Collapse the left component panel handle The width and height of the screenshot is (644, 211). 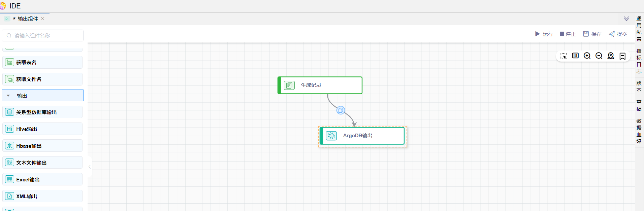coord(90,167)
